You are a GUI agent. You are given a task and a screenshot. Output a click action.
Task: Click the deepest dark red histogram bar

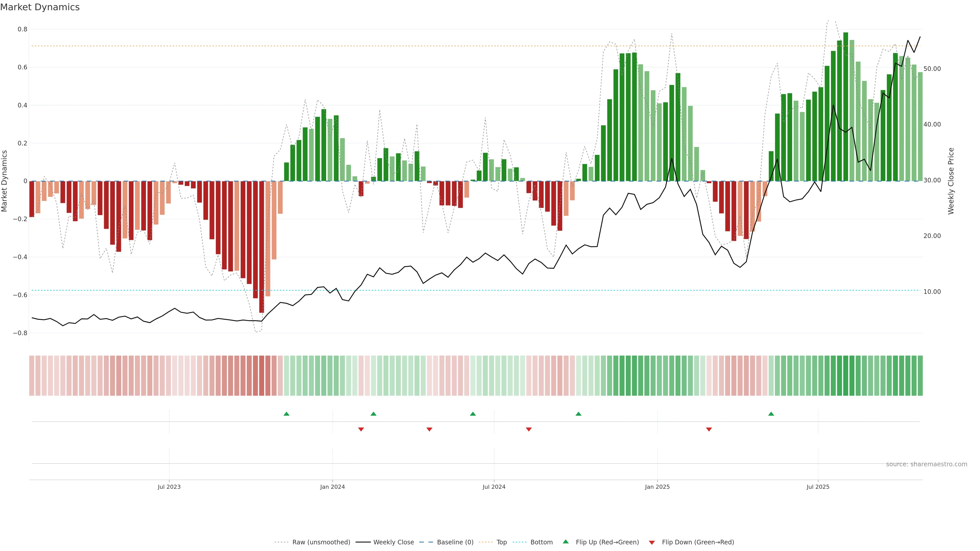tap(261, 247)
